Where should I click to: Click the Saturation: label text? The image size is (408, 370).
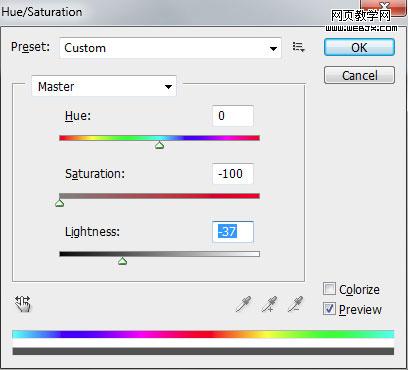click(95, 174)
